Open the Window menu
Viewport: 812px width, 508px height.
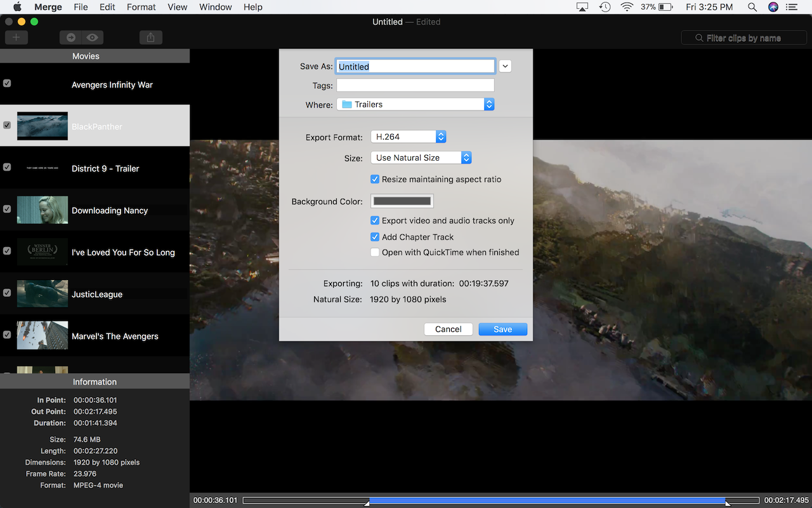coord(216,7)
